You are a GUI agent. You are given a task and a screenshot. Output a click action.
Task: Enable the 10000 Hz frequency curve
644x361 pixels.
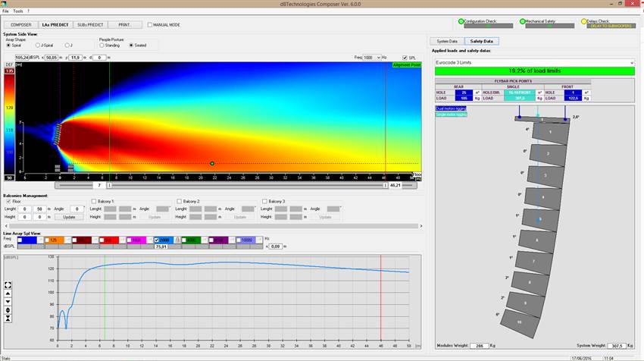(x=239, y=240)
